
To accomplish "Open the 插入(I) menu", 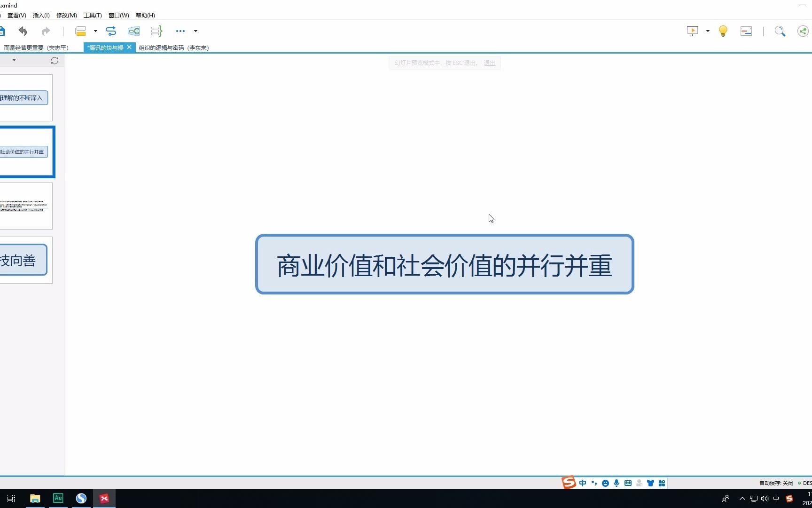I will [41, 15].
